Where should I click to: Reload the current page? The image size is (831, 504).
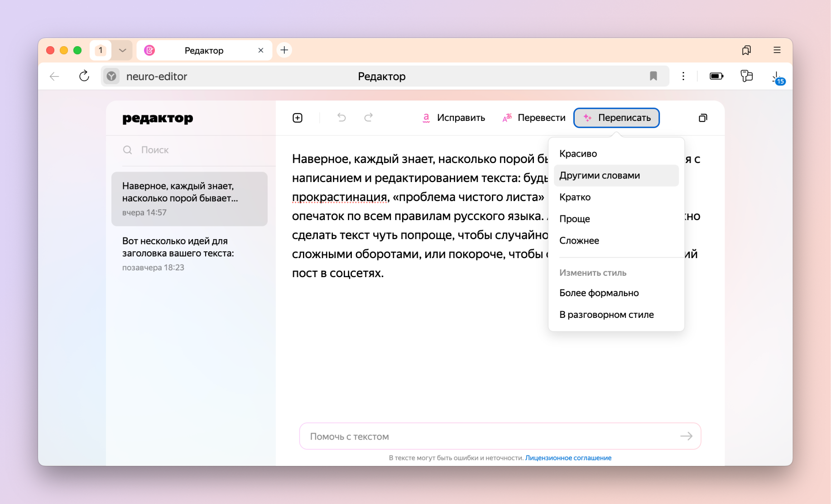tap(84, 76)
